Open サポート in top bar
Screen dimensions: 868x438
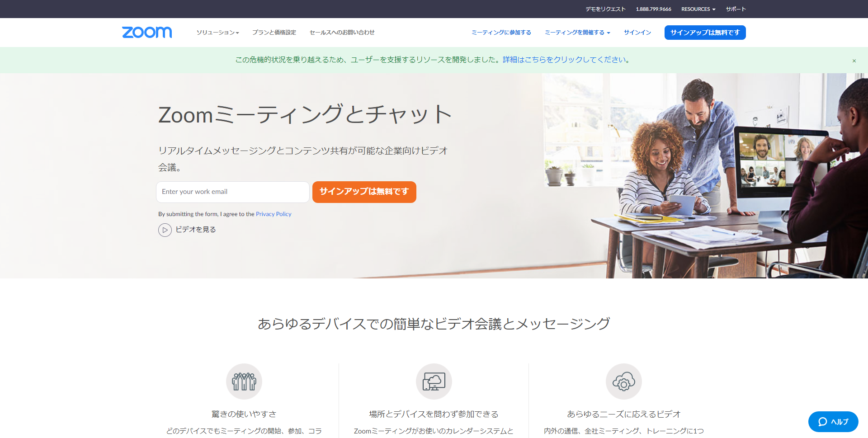pos(736,9)
